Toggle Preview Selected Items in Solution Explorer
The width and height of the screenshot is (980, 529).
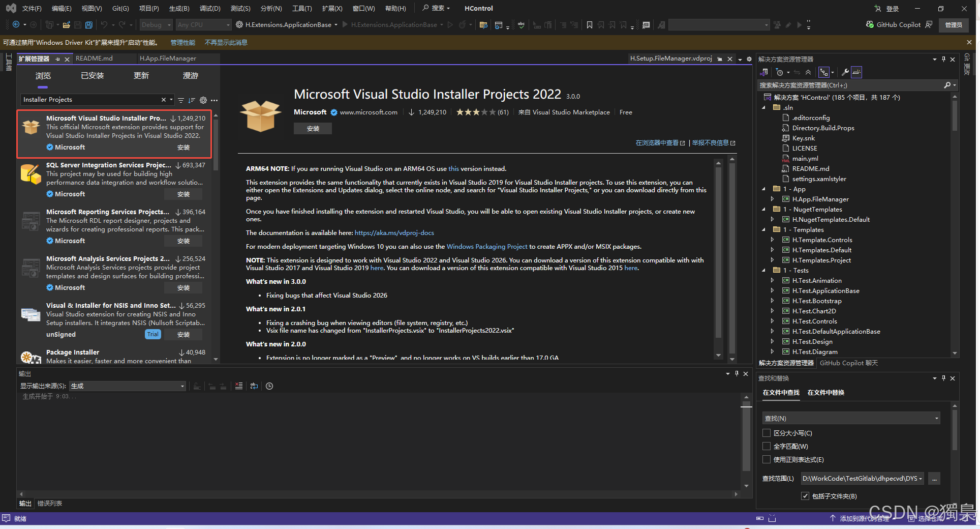pos(856,72)
